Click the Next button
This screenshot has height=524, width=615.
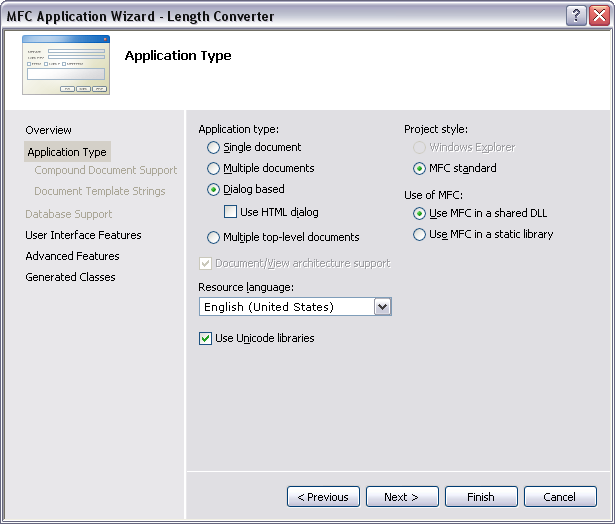pos(402,497)
